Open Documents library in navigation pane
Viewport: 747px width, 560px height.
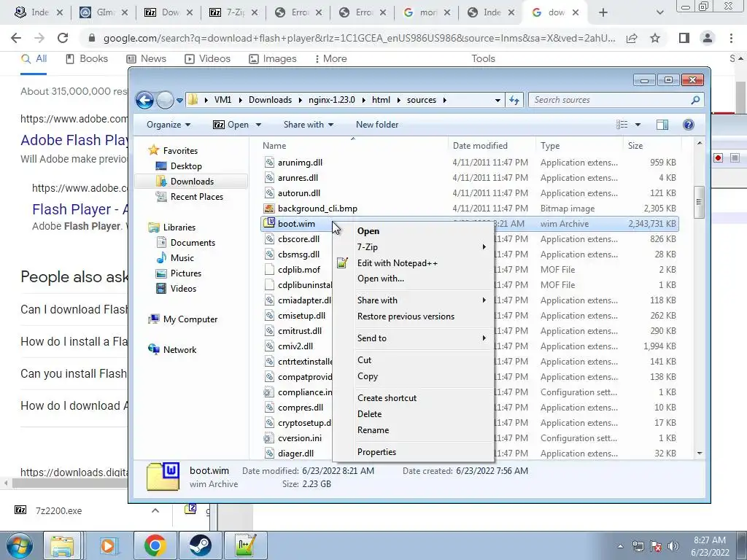coord(193,242)
